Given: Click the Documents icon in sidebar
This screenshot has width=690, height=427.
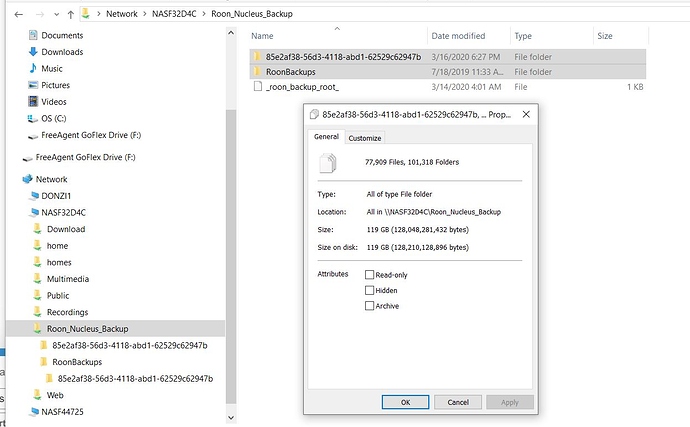Looking at the screenshot, I should (33, 35).
